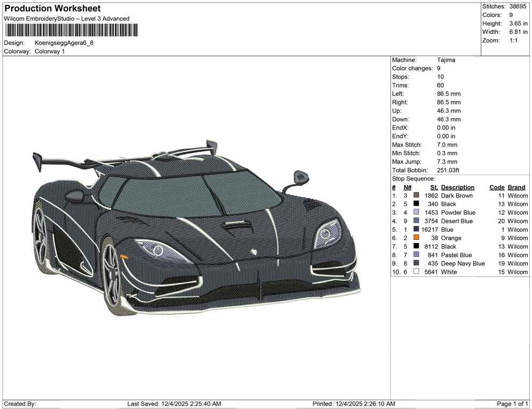This screenshot has width=532, height=409.
Task: Click the design barcode
Action: (x=71, y=31)
